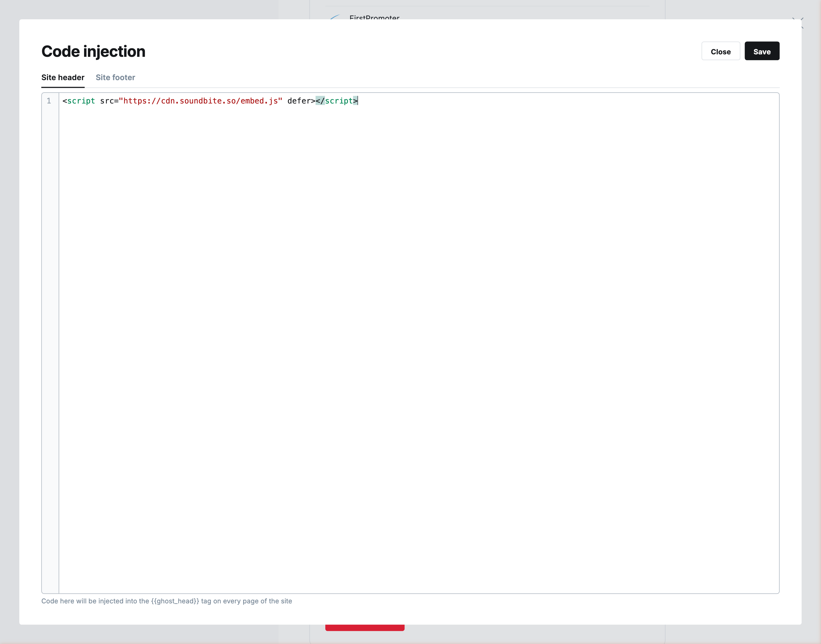Click the dimmed backdrop left of the modal

tap(9, 321)
